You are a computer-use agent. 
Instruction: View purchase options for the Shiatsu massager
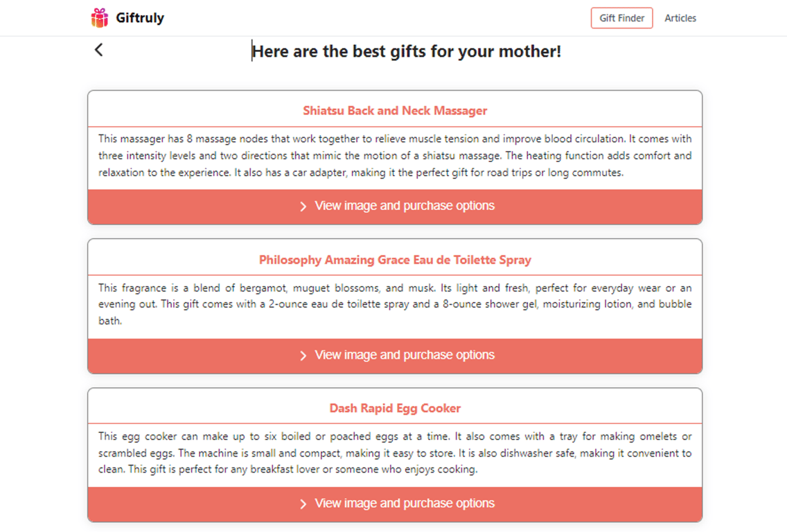(405, 206)
